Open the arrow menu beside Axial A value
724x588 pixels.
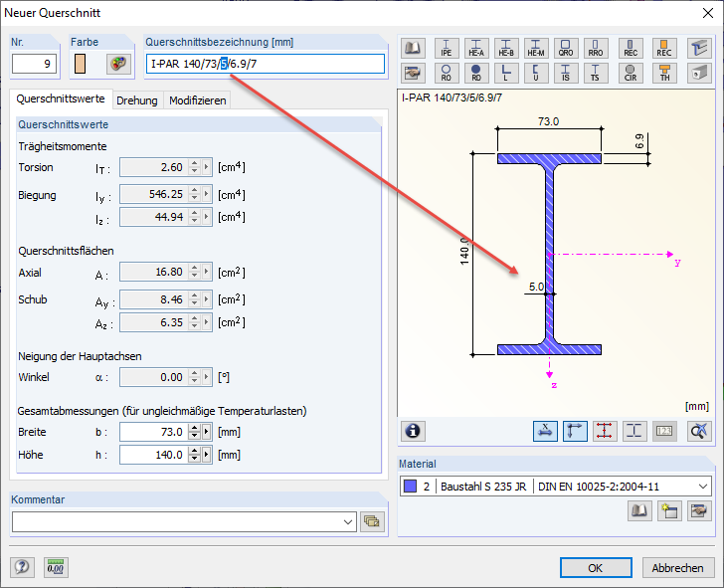[207, 272]
